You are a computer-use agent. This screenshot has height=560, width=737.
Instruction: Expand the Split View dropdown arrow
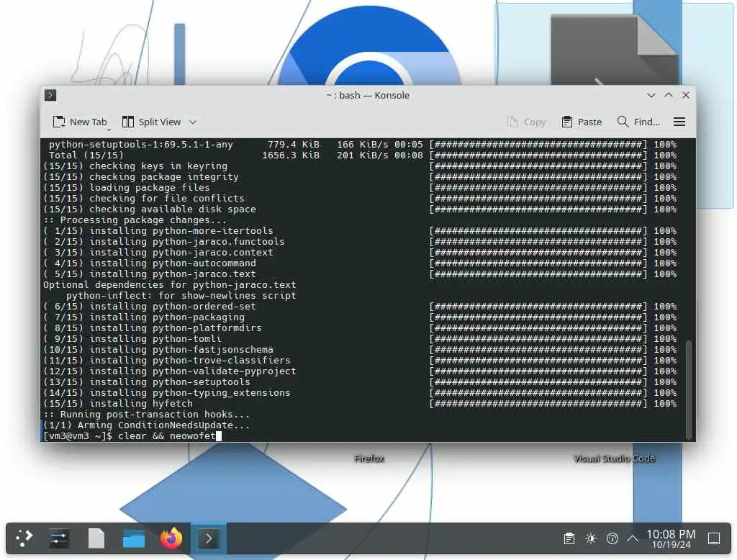pos(193,122)
